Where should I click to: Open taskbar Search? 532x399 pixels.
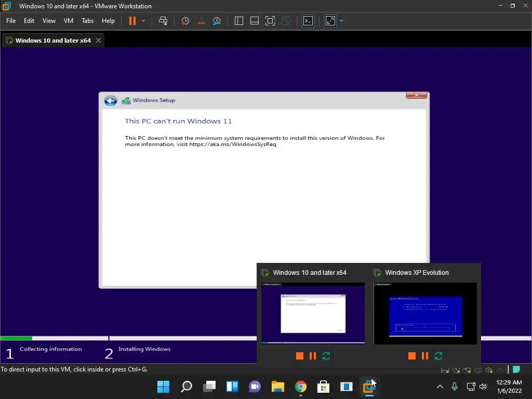pos(187,387)
